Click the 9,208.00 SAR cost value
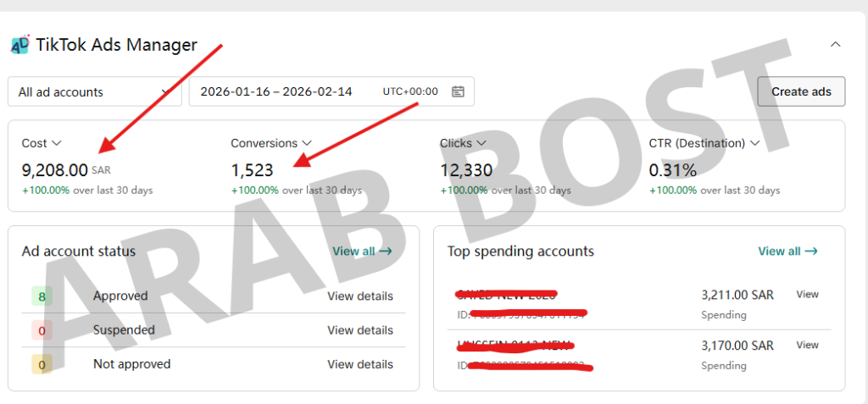The width and height of the screenshot is (868, 404). [x=66, y=170]
